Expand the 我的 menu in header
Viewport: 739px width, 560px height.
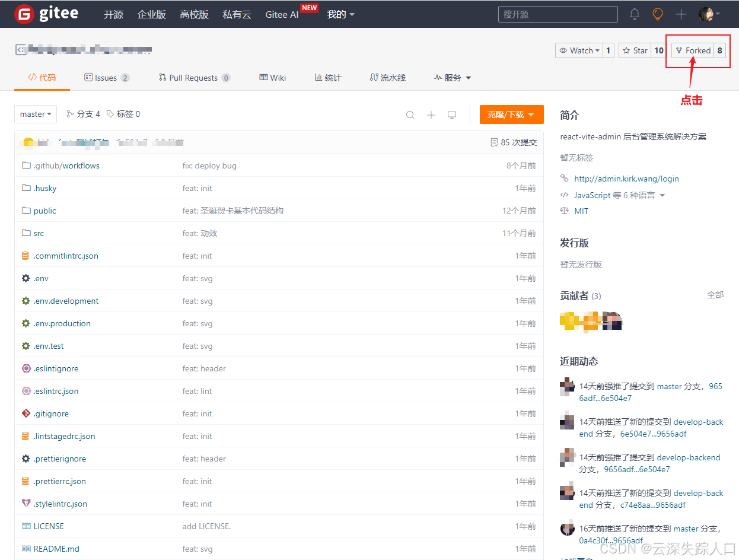pos(340,14)
